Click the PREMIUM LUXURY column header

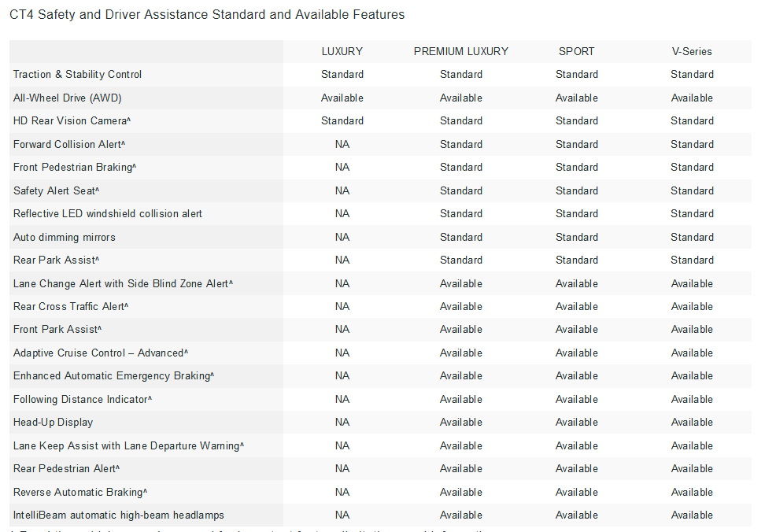coord(460,51)
